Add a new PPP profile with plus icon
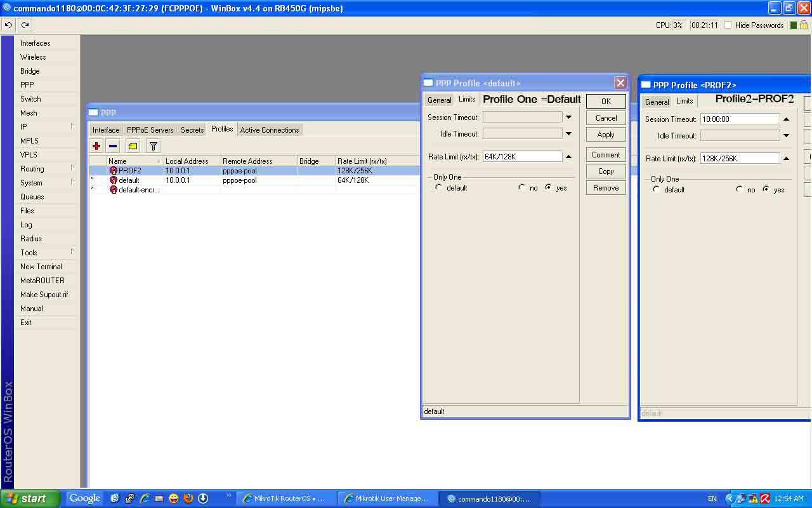 point(96,146)
